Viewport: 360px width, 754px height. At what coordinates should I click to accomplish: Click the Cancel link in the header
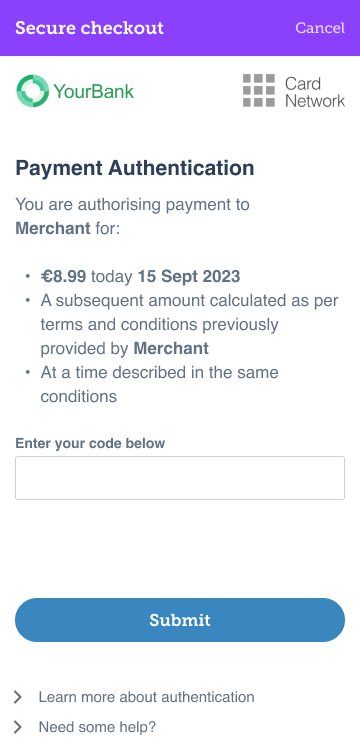point(320,28)
